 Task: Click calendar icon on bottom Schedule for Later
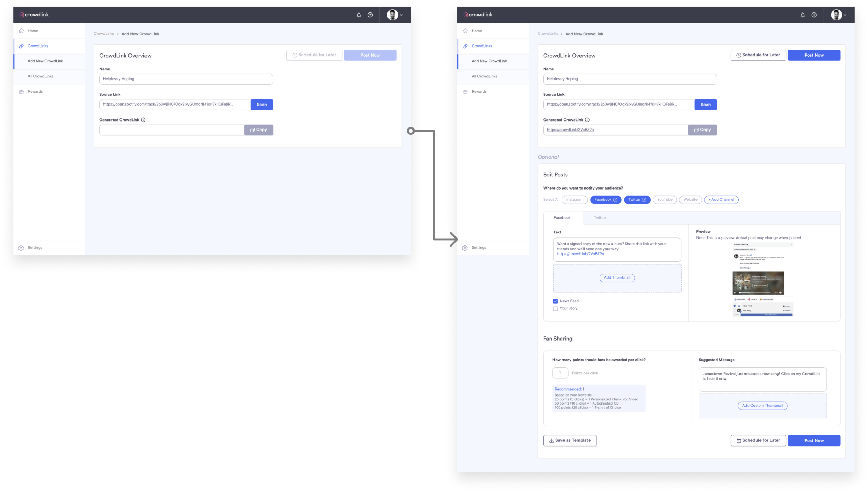(738, 441)
